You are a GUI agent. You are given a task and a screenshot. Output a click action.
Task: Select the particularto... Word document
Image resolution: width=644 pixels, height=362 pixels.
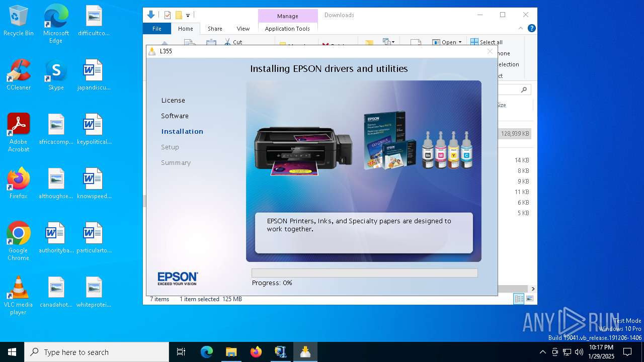94,238
